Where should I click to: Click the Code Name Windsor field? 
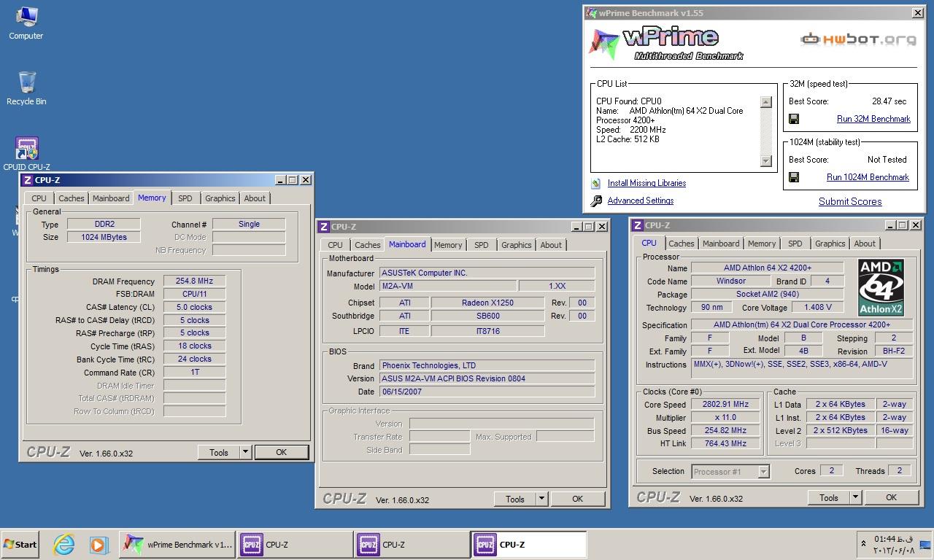730,281
